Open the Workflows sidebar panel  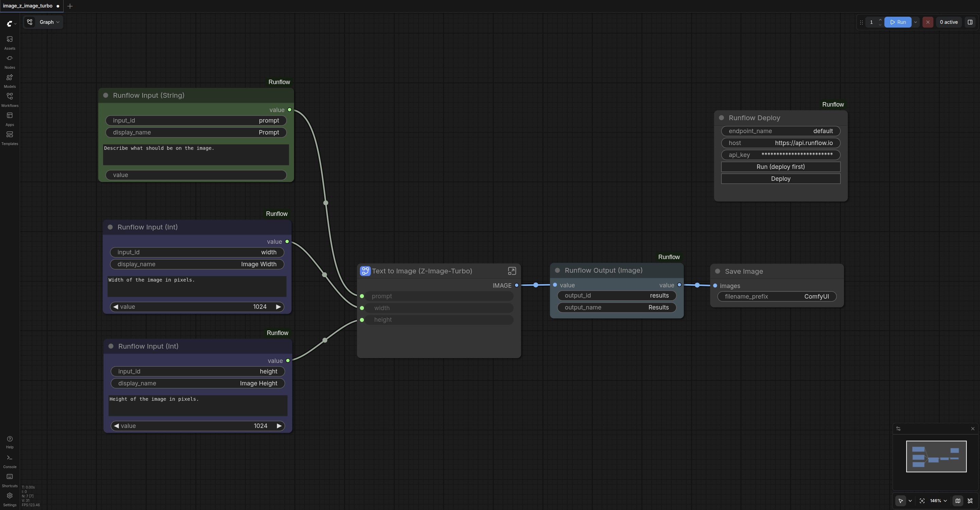tap(10, 100)
